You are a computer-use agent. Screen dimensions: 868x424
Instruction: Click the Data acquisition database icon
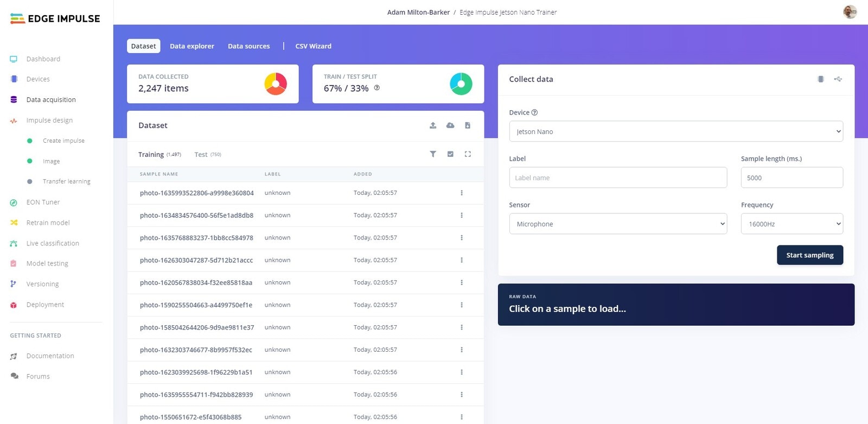click(14, 100)
